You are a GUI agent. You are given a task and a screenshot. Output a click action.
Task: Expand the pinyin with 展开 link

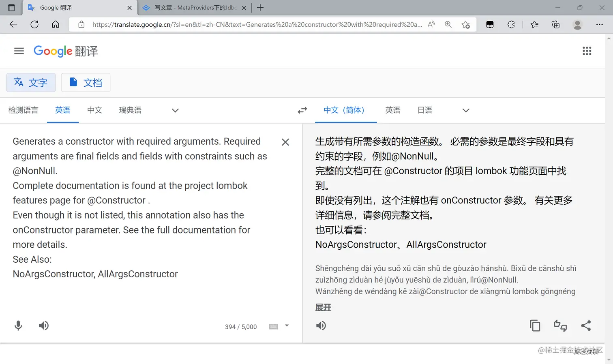click(x=323, y=308)
